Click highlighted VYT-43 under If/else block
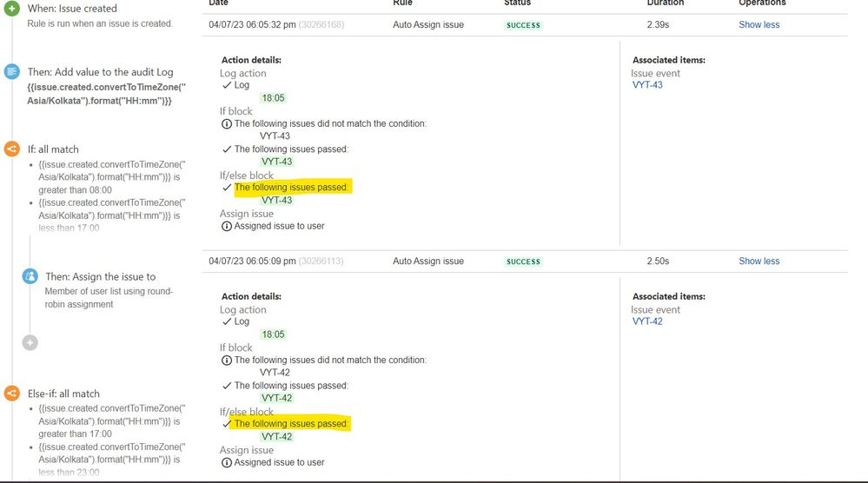The height and width of the screenshot is (483, 868). click(277, 201)
